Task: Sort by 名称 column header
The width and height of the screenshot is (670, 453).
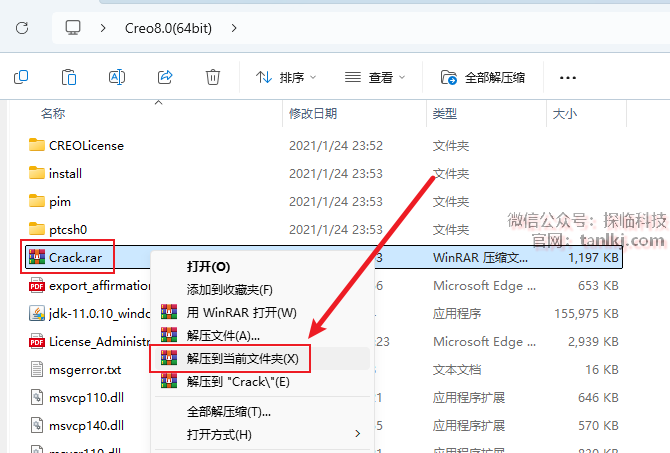Action: click(53, 114)
